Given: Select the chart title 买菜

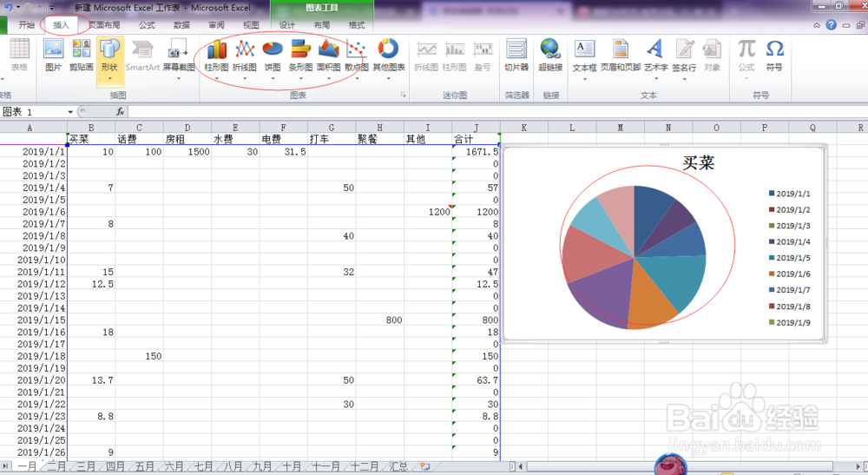Looking at the screenshot, I should [698, 162].
